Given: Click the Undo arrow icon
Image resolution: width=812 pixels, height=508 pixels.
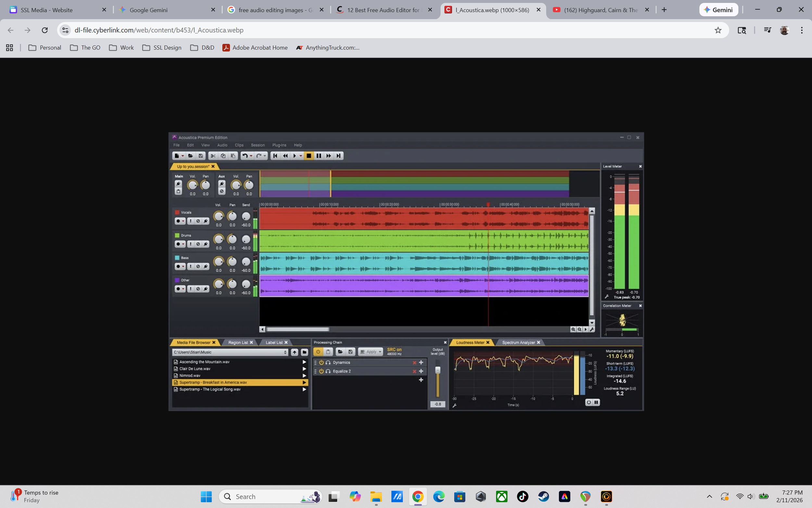Looking at the screenshot, I should pos(245,156).
